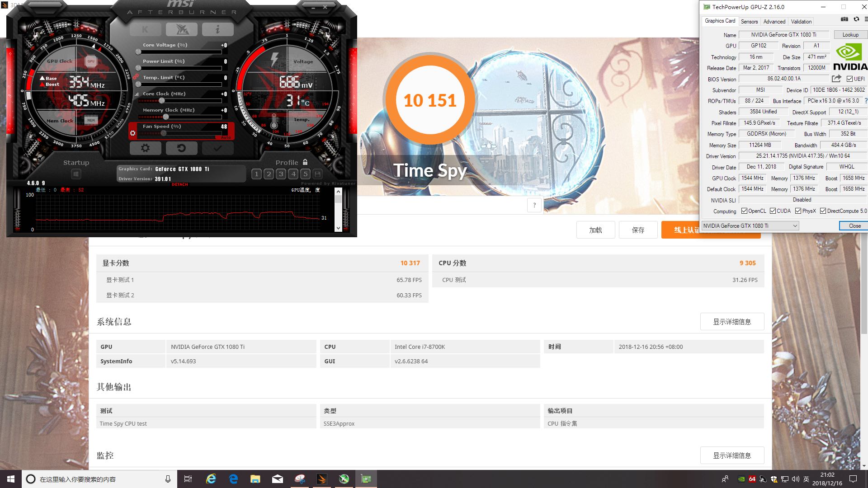Click the GPU-Z screenshot camera icon
Viewport: 868px width, 488px height.
(844, 19)
